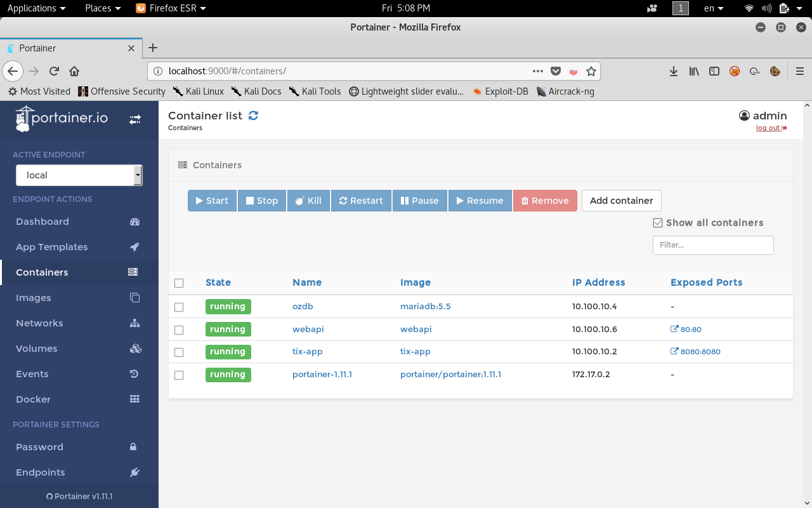Click the Dashboard gauge icon in sidebar
This screenshot has width=812, height=508.
(x=134, y=222)
